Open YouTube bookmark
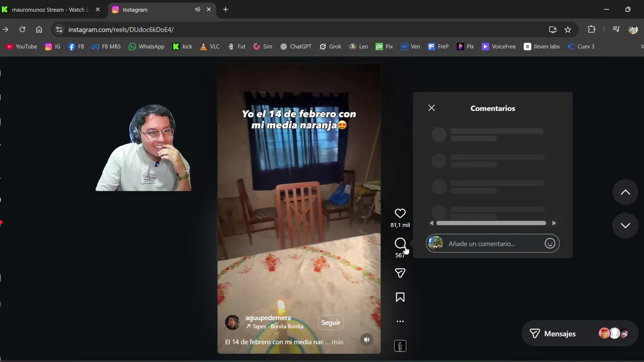The image size is (644, 362). tap(22, 46)
